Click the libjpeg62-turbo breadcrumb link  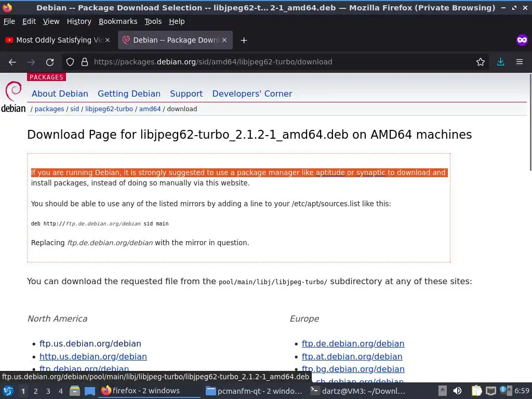pos(109,109)
